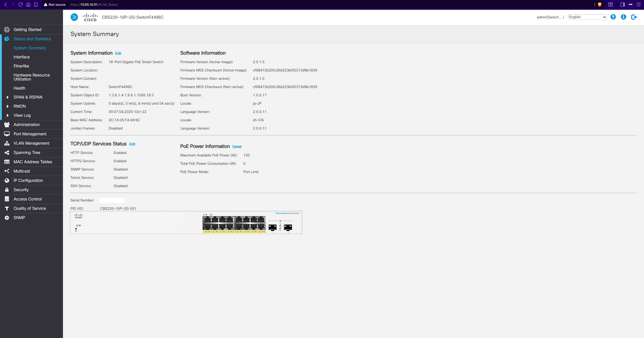The image size is (644, 338).
Task: Click the Not secure warning indicator
Action: [x=54, y=4]
